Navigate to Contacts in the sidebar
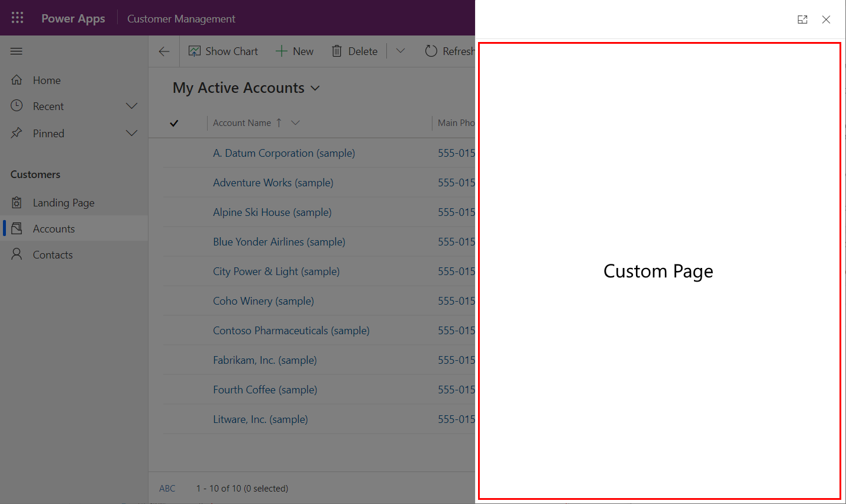846x504 pixels. (53, 254)
